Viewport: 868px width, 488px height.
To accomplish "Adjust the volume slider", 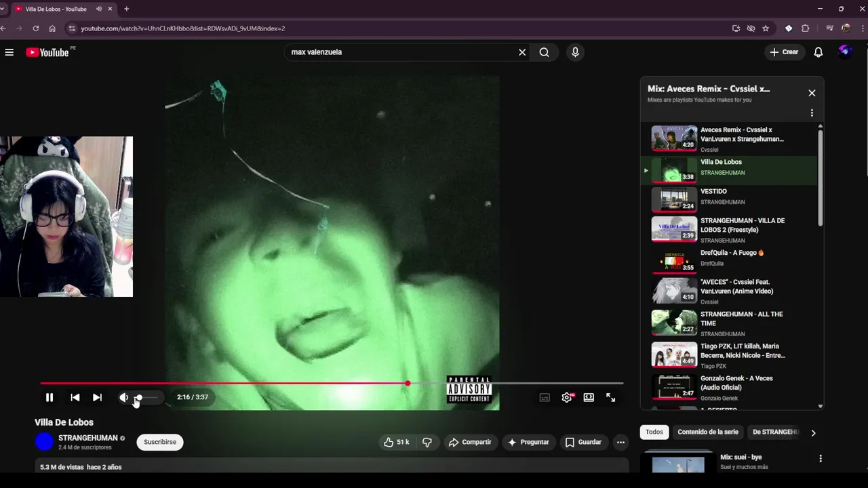I will (146, 398).
